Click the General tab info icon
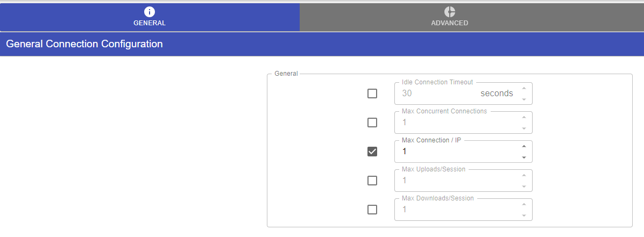 click(x=150, y=12)
